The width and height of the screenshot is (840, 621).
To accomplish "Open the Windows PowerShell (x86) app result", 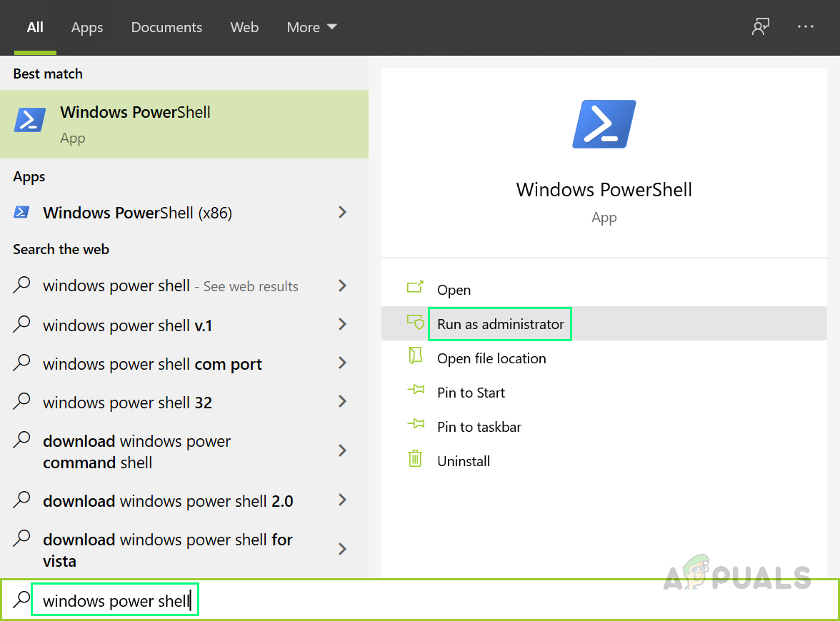I will pos(184,213).
